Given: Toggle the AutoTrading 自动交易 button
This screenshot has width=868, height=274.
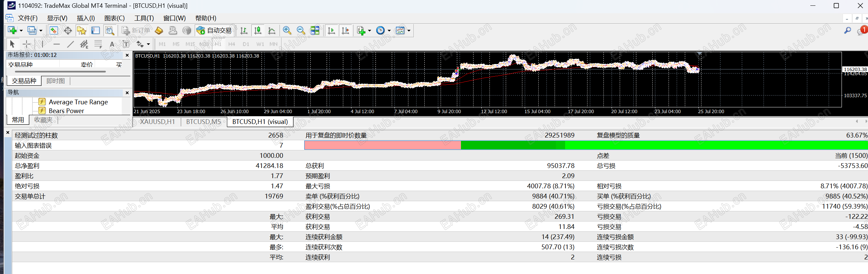Looking at the screenshot, I should [214, 30].
